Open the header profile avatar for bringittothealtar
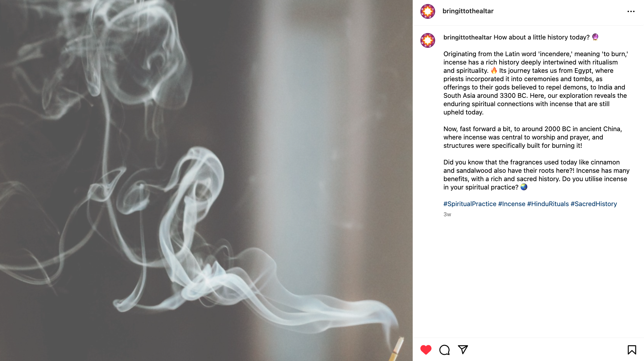The height and width of the screenshot is (361, 644). pyautogui.click(x=428, y=11)
